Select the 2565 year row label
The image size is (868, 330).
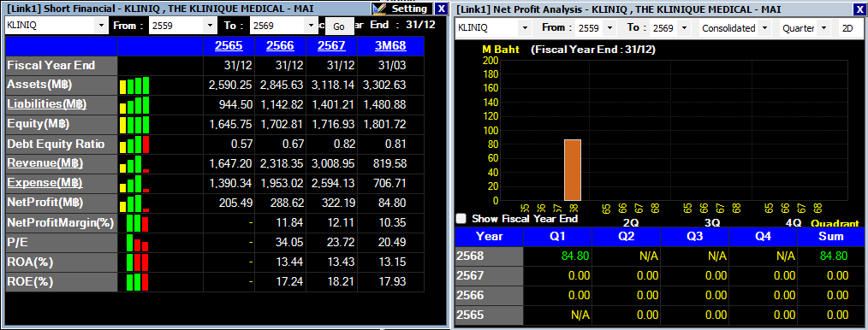[489, 315]
